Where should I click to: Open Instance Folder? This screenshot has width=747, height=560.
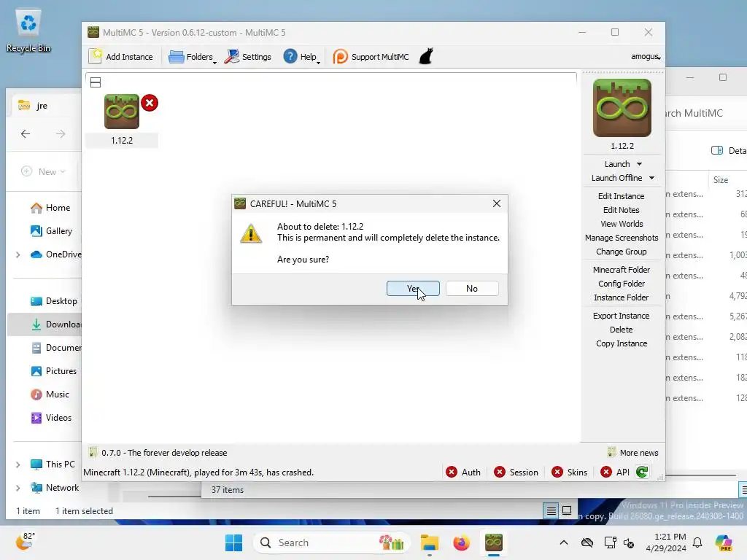click(622, 297)
